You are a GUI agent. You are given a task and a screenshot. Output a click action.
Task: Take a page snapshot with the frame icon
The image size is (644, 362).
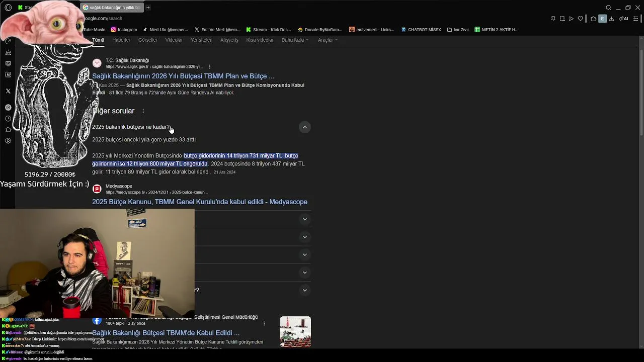pyautogui.click(x=562, y=19)
